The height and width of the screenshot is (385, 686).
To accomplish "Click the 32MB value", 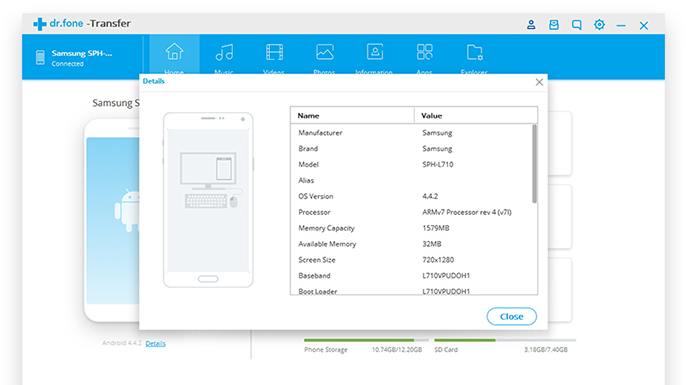I will click(x=432, y=244).
